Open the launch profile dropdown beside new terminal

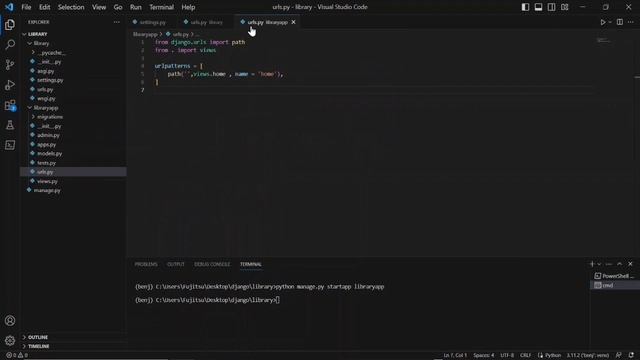[x=599, y=264]
